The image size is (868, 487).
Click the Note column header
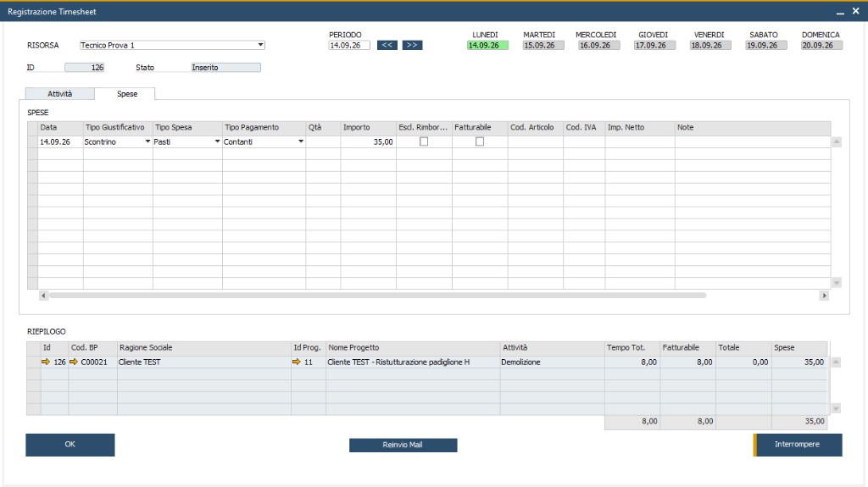coord(753,127)
